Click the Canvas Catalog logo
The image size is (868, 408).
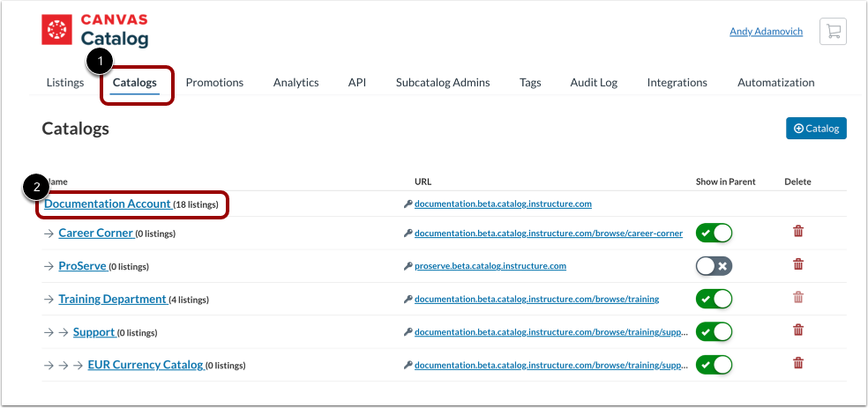(95, 31)
